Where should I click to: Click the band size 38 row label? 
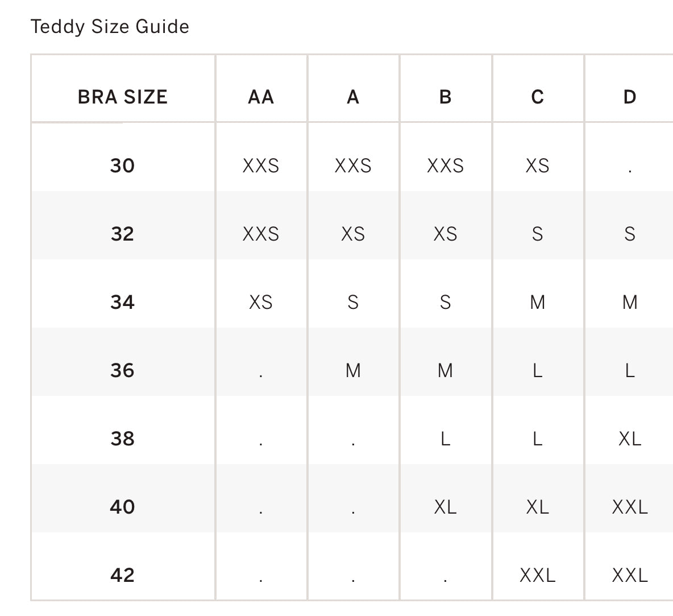tap(123, 439)
